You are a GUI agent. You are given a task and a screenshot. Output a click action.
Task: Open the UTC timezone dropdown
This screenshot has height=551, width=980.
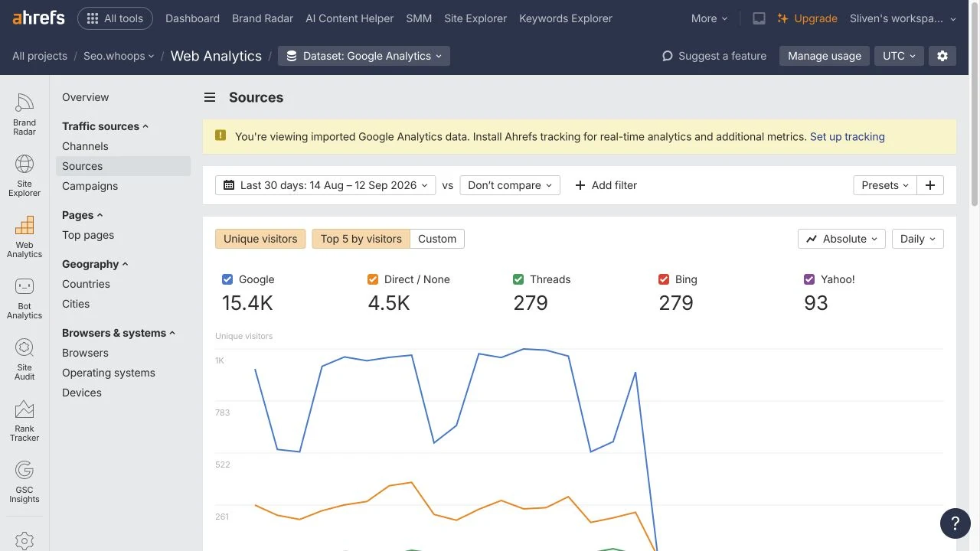pos(899,56)
